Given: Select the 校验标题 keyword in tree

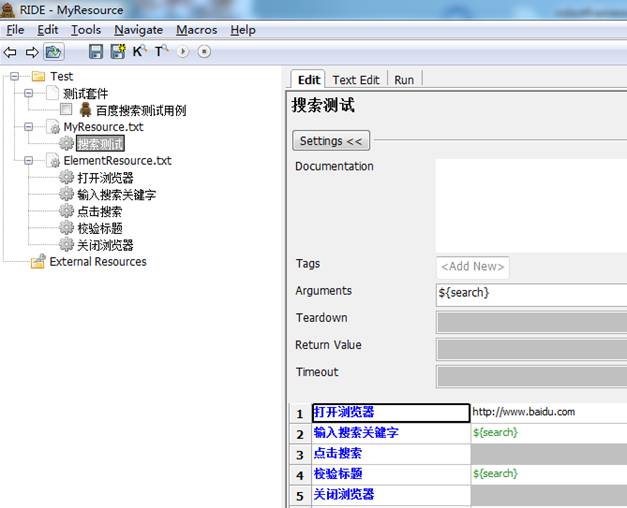Looking at the screenshot, I should pyautogui.click(x=100, y=228).
